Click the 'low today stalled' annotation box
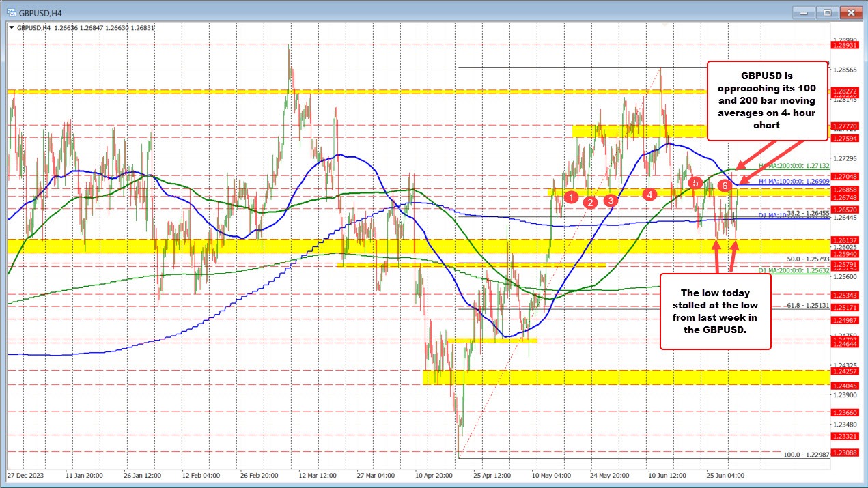The width and height of the screenshot is (868, 488). click(x=715, y=312)
